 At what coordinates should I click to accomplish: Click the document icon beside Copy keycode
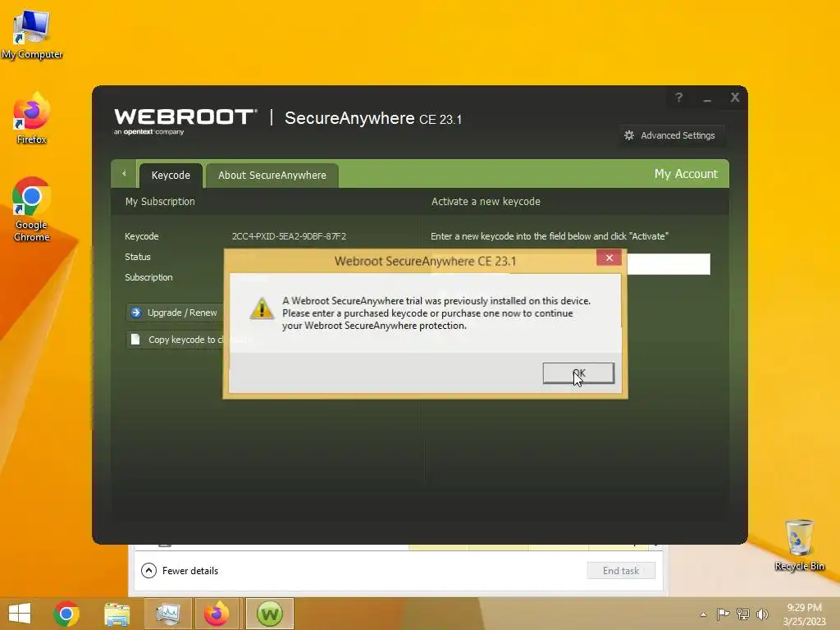click(135, 339)
